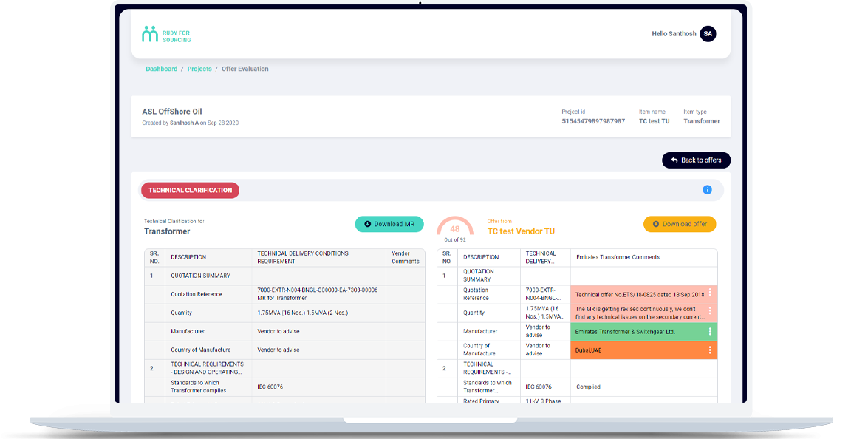Click the Hello Santhosh greeting text
The image size is (868, 439).
[673, 34]
